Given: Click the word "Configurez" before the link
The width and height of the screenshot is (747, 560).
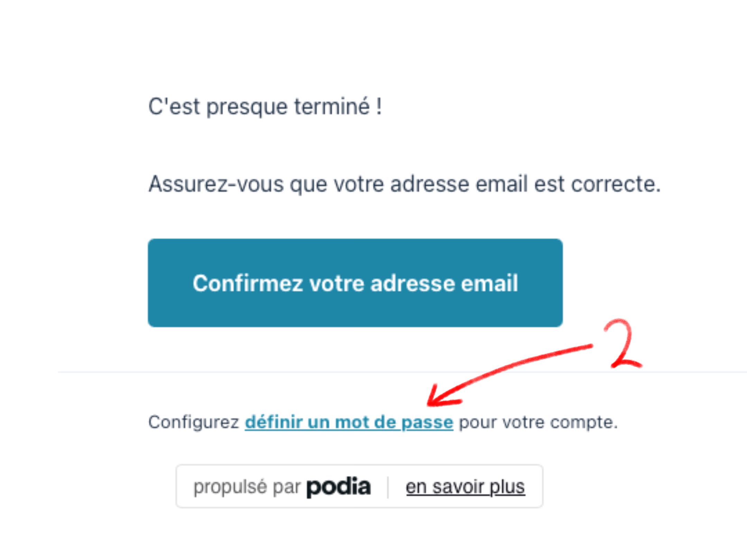Looking at the screenshot, I should [x=194, y=422].
